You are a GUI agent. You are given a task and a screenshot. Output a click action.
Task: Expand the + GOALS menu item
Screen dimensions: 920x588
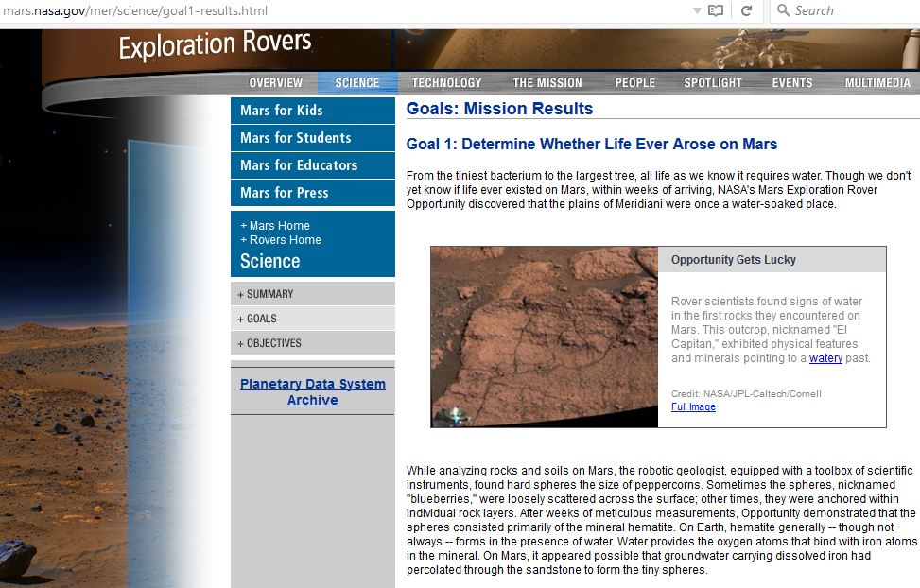(x=313, y=319)
